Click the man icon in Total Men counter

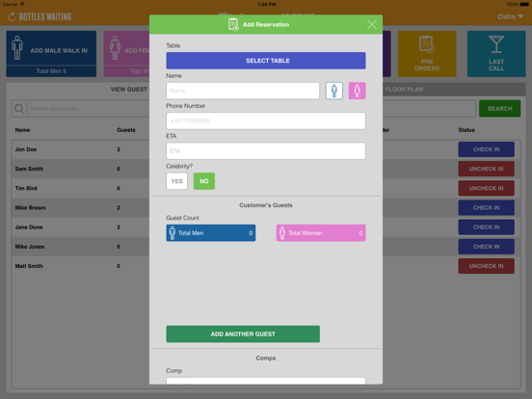point(172,233)
